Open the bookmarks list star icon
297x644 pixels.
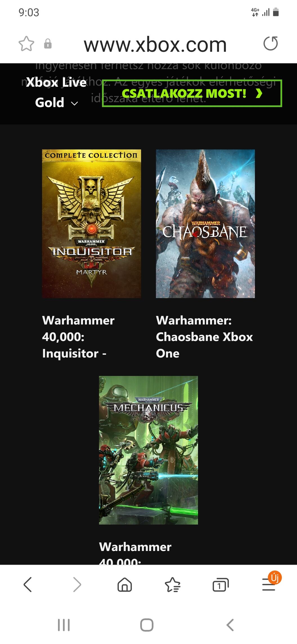tap(172, 585)
